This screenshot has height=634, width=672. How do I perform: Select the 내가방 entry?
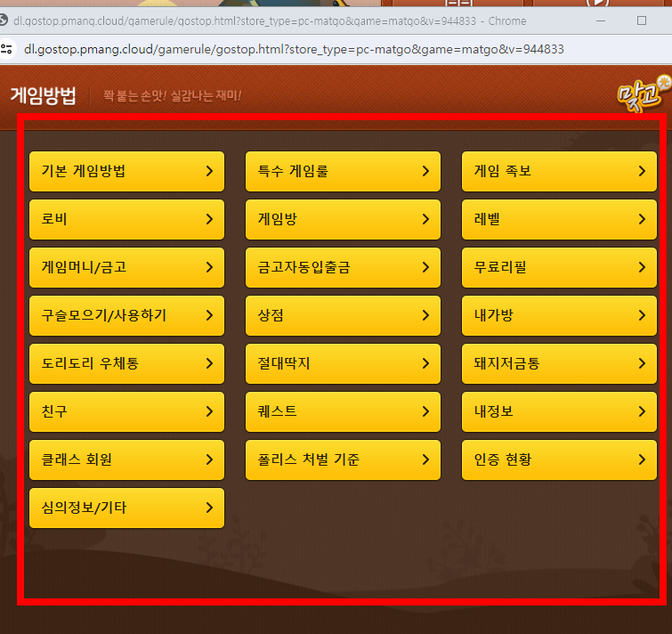pyautogui.click(x=559, y=315)
